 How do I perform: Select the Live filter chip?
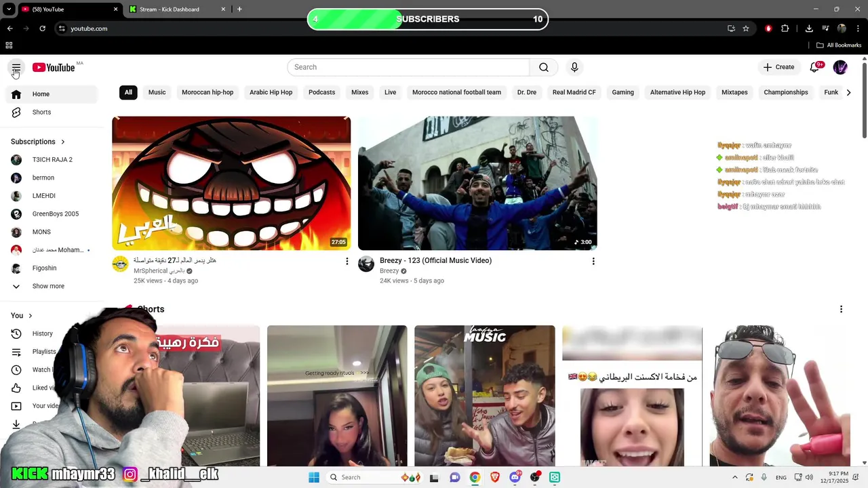point(390,92)
